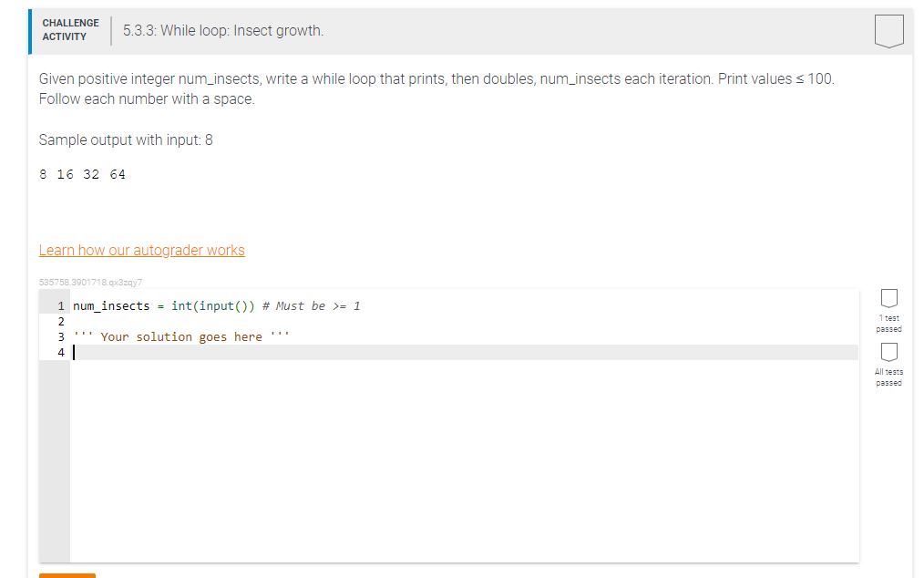The image size is (924, 578).
Task: Click the orange Run button at the bottom
Action: coord(66,576)
